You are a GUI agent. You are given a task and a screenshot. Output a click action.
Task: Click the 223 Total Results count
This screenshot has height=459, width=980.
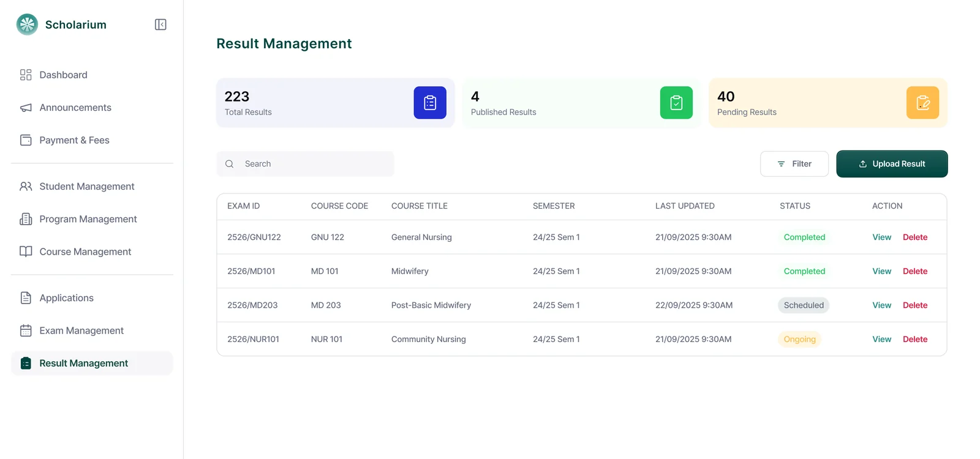(x=237, y=97)
